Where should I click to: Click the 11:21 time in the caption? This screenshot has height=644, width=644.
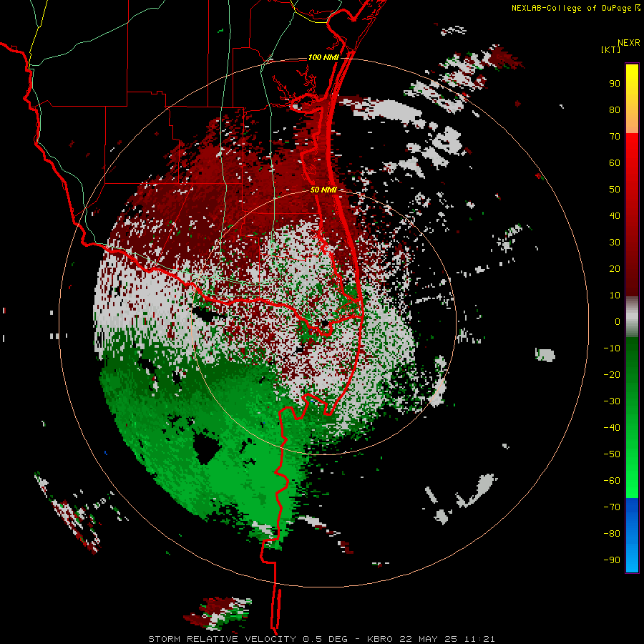point(479,639)
